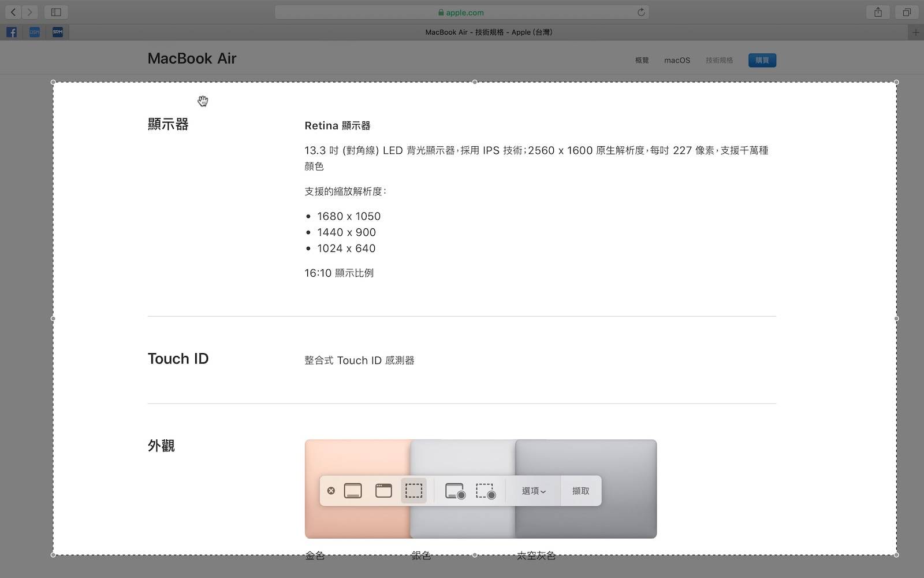Click the gold color MacBook image

pos(357,489)
